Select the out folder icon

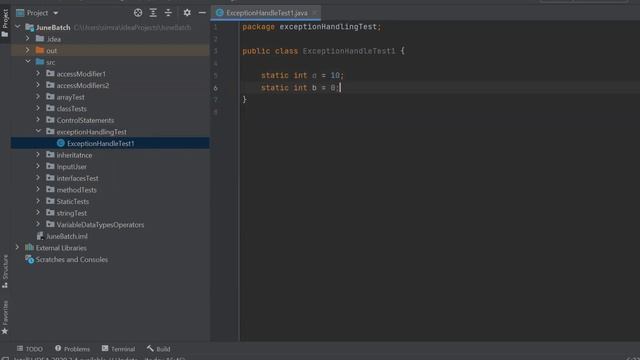tap(40, 50)
